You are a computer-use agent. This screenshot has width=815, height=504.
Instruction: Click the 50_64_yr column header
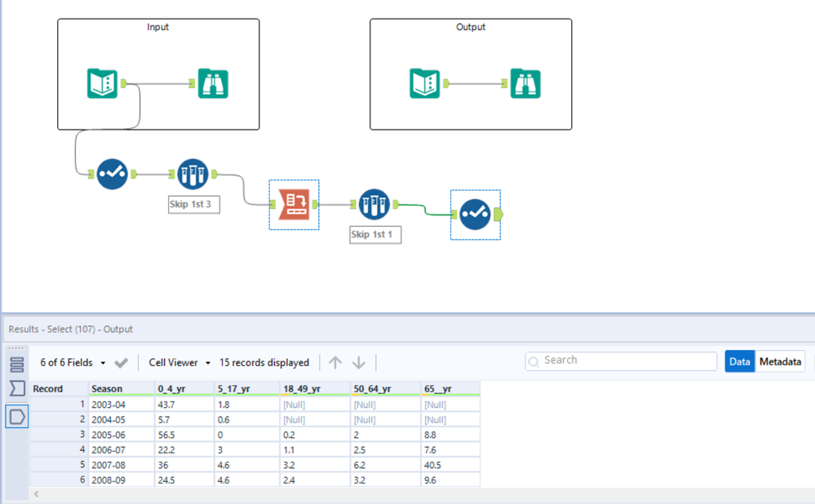click(x=386, y=389)
